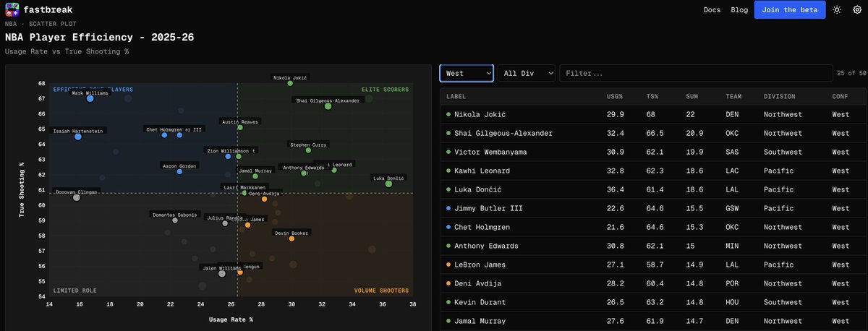Select Luka Dončić in the table list
The image size is (868, 331).
coord(480,190)
